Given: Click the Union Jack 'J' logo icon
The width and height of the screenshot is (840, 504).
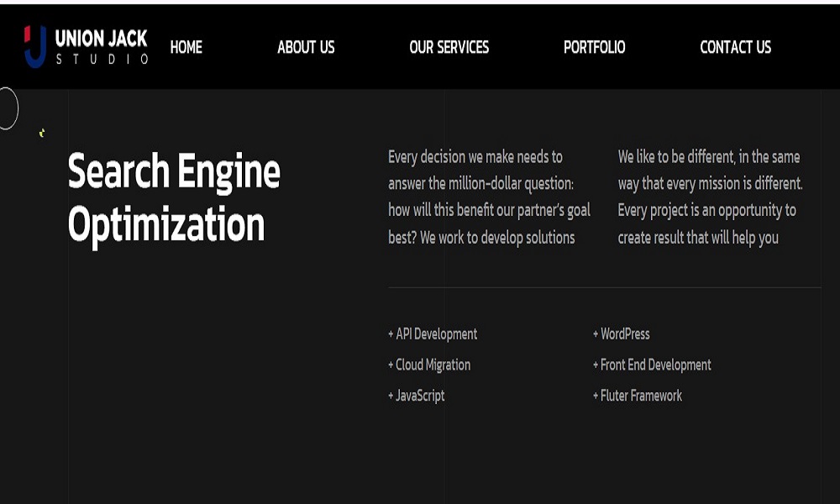Looking at the screenshot, I should (34, 46).
